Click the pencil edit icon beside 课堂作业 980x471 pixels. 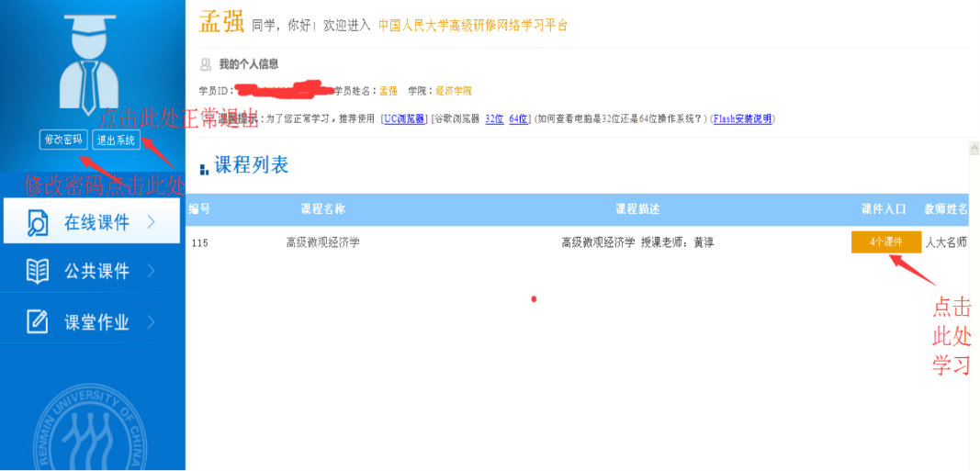38,322
